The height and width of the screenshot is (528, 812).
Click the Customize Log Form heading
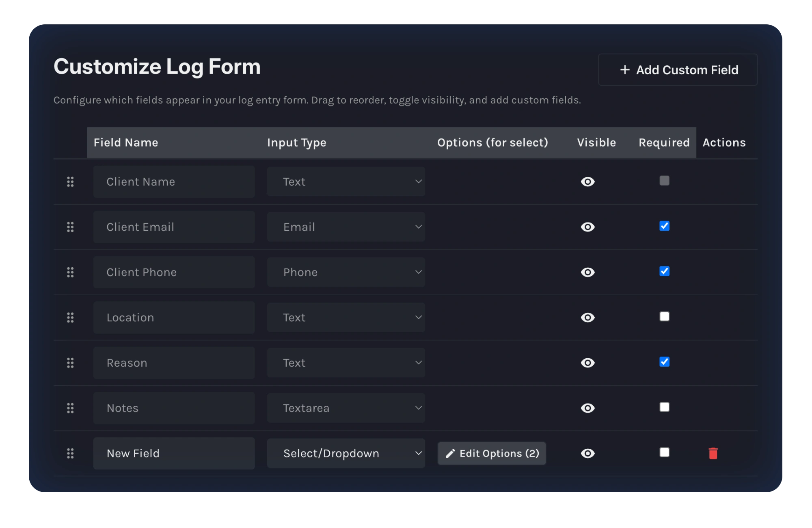coord(157,67)
